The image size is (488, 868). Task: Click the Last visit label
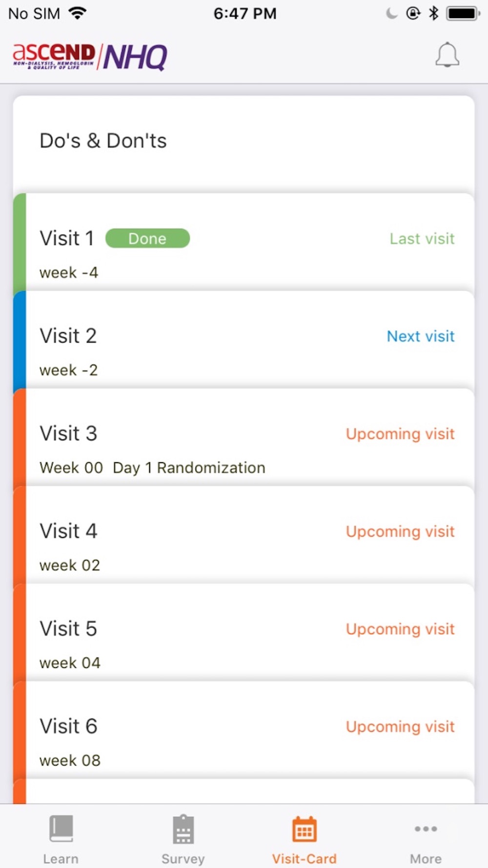click(x=422, y=238)
